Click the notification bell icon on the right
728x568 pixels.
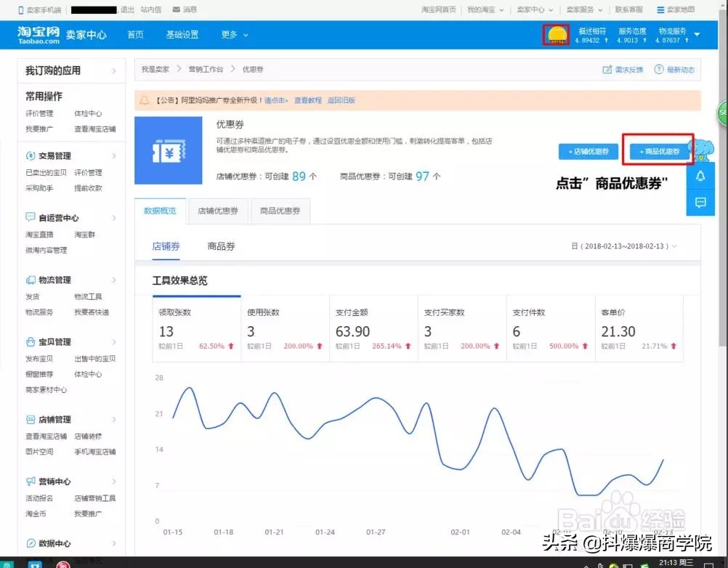[x=700, y=175]
